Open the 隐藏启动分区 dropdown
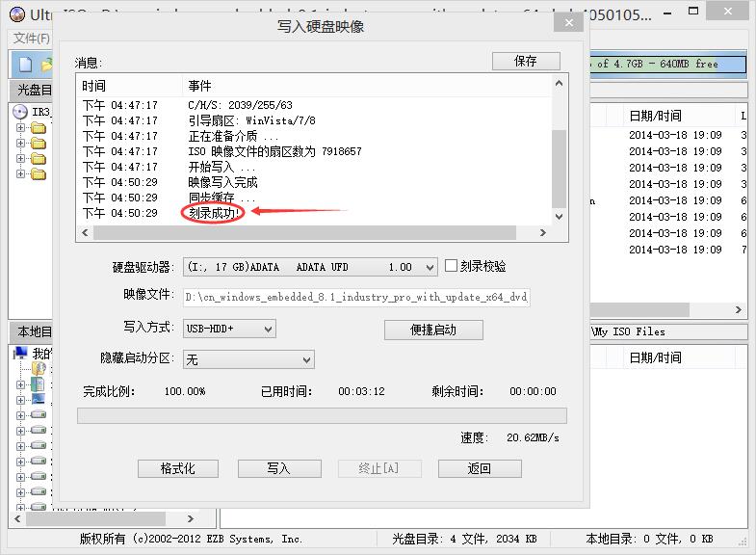 (x=306, y=359)
